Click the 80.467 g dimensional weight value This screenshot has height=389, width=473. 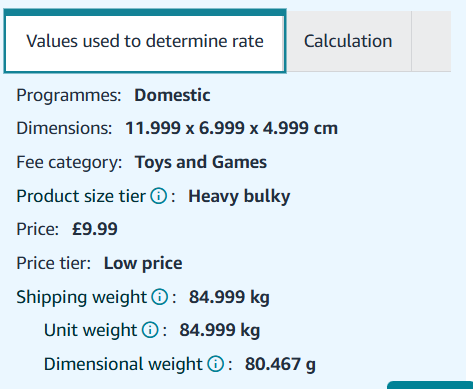point(280,364)
